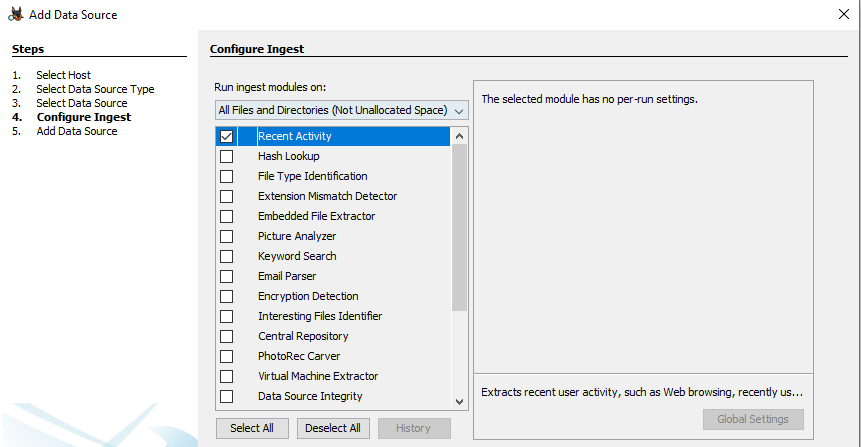861x447 pixels.
Task: Enable the PhotoRec Carver checkbox
Action: (x=226, y=356)
